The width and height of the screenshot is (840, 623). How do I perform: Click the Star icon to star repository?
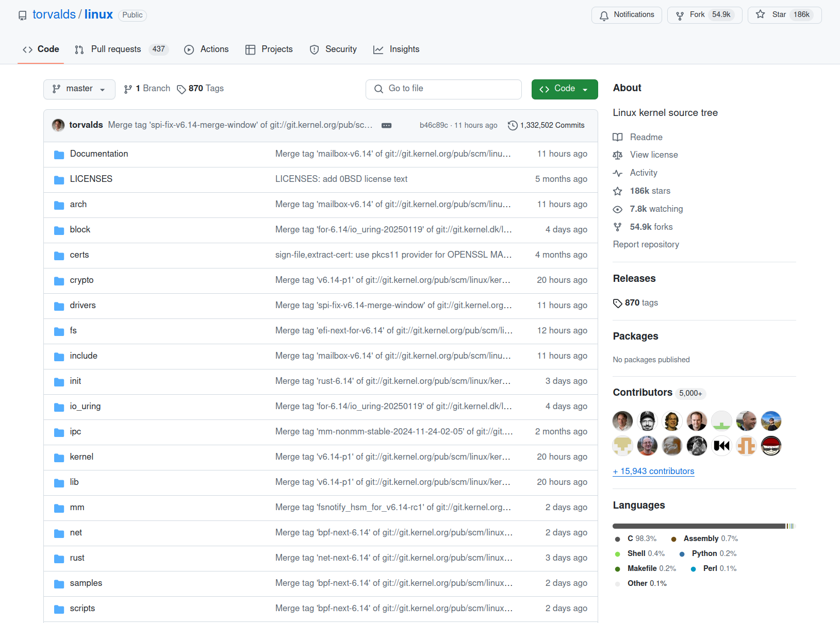pyautogui.click(x=760, y=15)
